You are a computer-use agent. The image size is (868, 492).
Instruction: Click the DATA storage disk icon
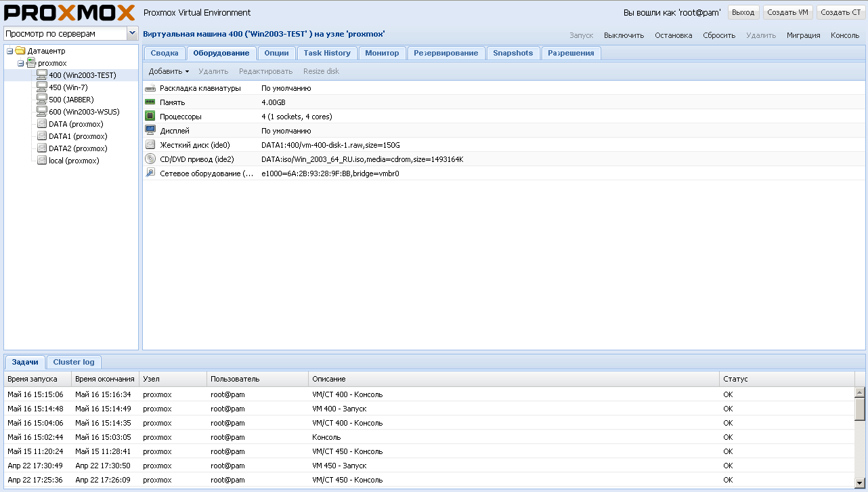pos(42,124)
